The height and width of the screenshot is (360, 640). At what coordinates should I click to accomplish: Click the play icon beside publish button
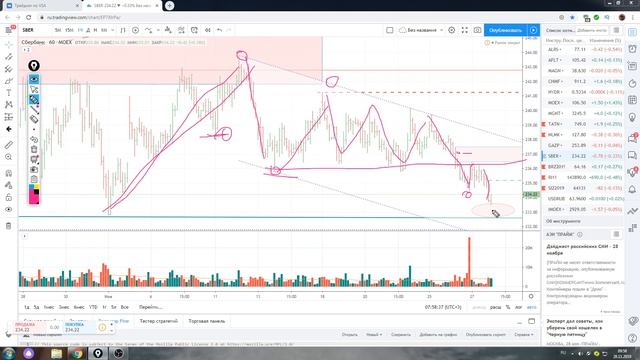tap(533, 30)
